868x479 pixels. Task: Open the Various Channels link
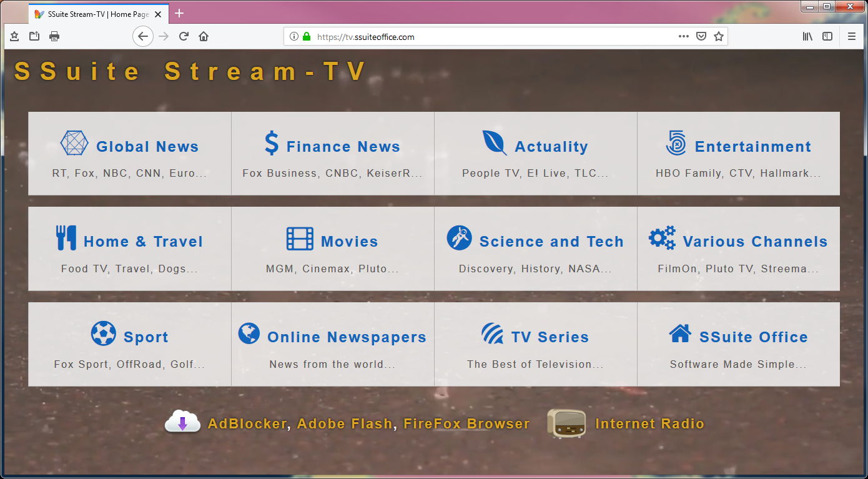[755, 242]
